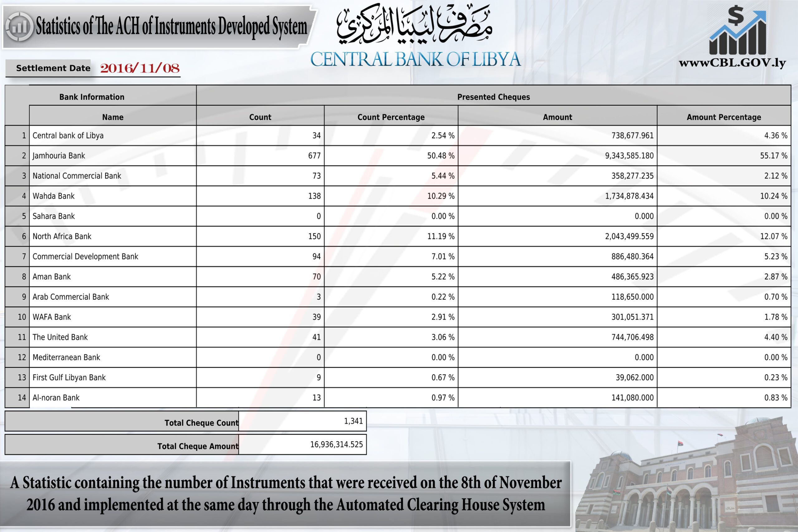Click WAFA Bank count percentage 2.91 %
798x532 pixels.
(443, 317)
